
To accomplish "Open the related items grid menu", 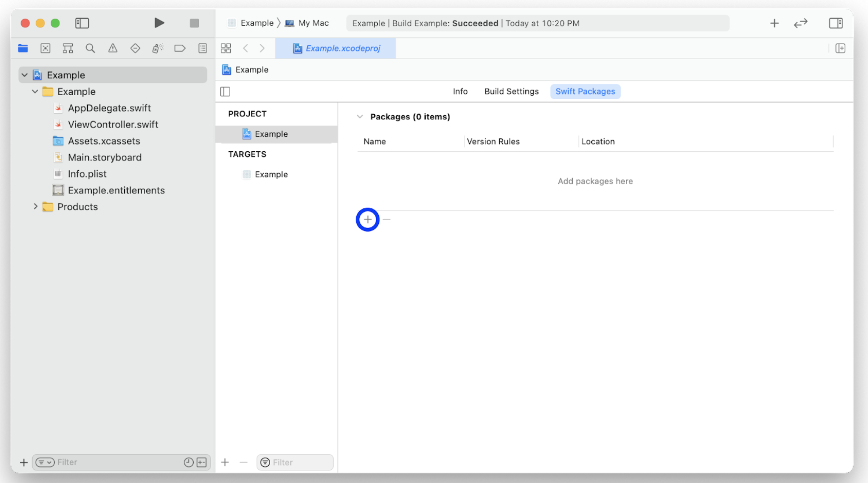I will coord(226,48).
